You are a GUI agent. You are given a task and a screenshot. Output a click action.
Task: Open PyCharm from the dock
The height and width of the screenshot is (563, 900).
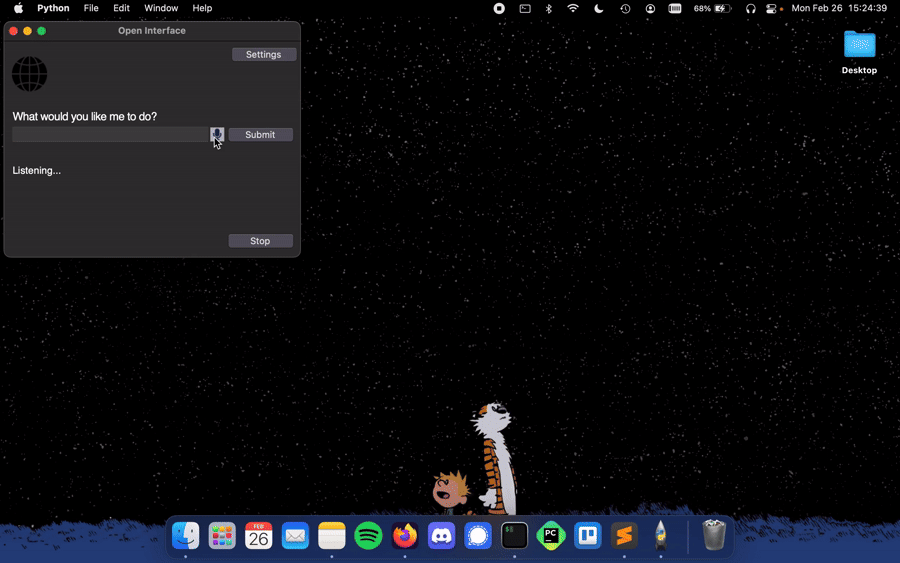(551, 535)
